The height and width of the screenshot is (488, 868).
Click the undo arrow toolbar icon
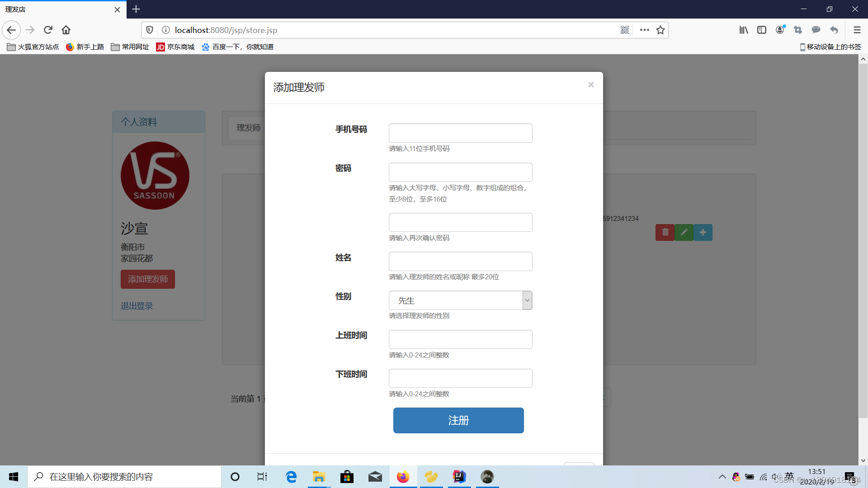click(834, 30)
